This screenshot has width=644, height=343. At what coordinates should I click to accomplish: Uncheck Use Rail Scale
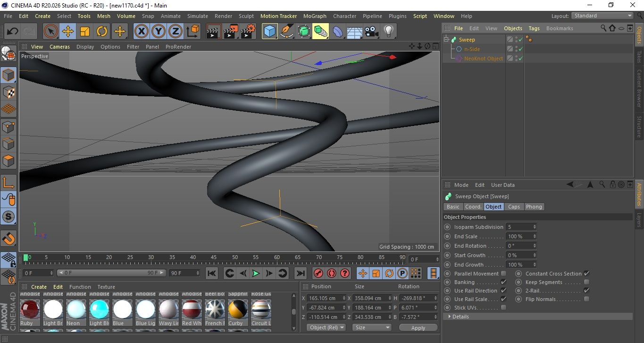click(x=503, y=299)
